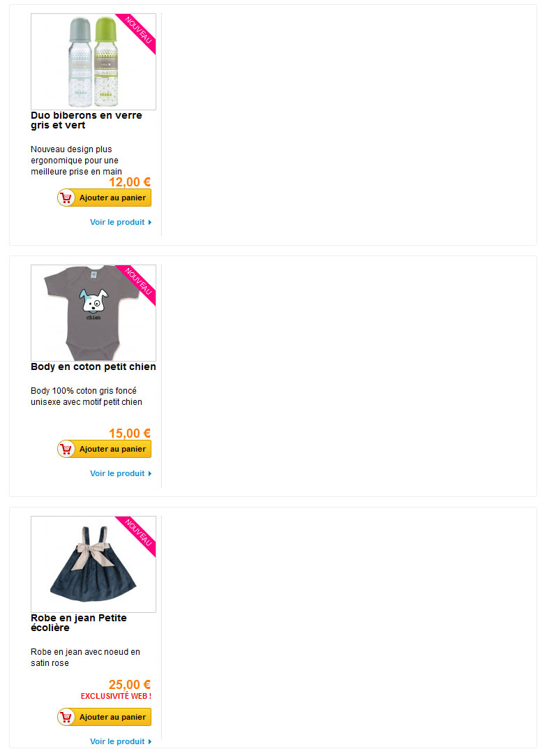Open the denim dress product image
This screenshot has height=756, width=547.
pos(93,564)
